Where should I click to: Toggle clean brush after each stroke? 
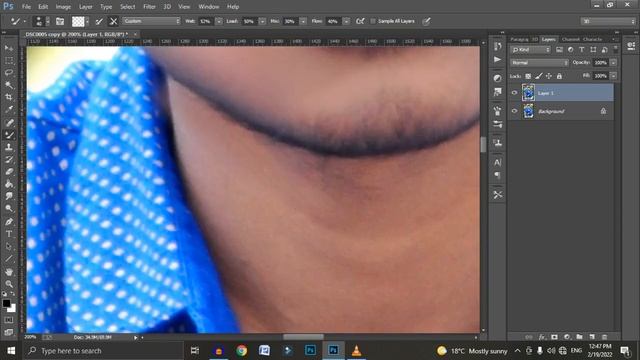(x=113, y=21)
